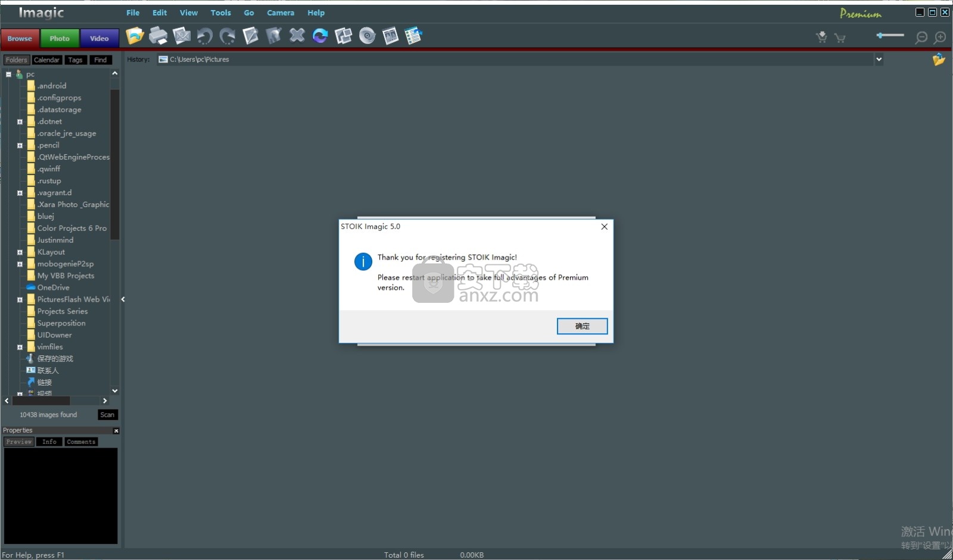
Task: Open the View menu
Action: click(x=189, y=12)
